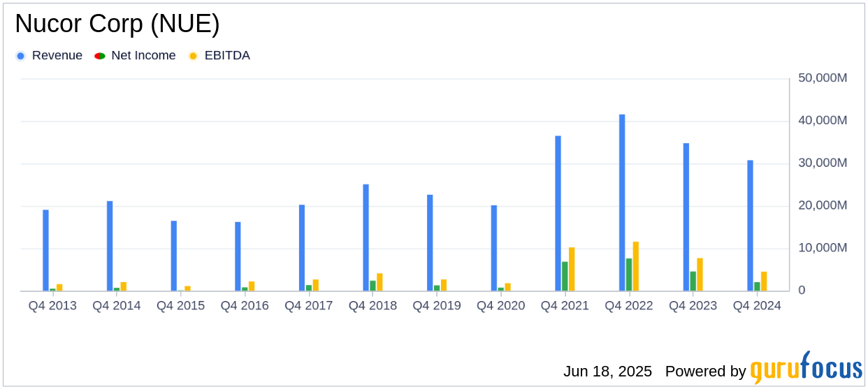
Task: Click the blue Revenue legend dot
Action: [x=21, y=56]
